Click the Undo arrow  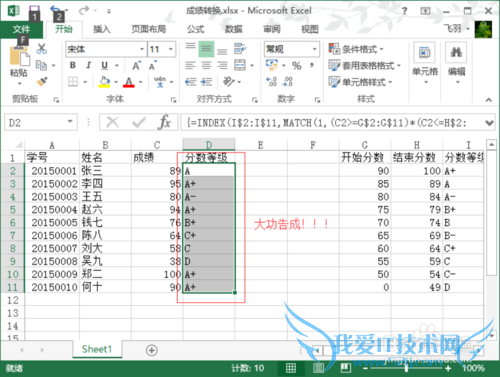(x=56, y=10)
